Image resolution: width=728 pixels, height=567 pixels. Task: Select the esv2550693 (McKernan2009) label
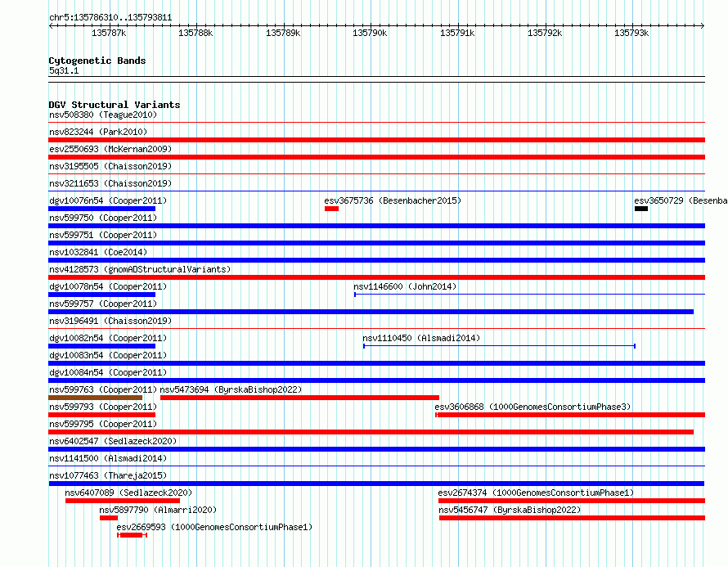[110, 149]
